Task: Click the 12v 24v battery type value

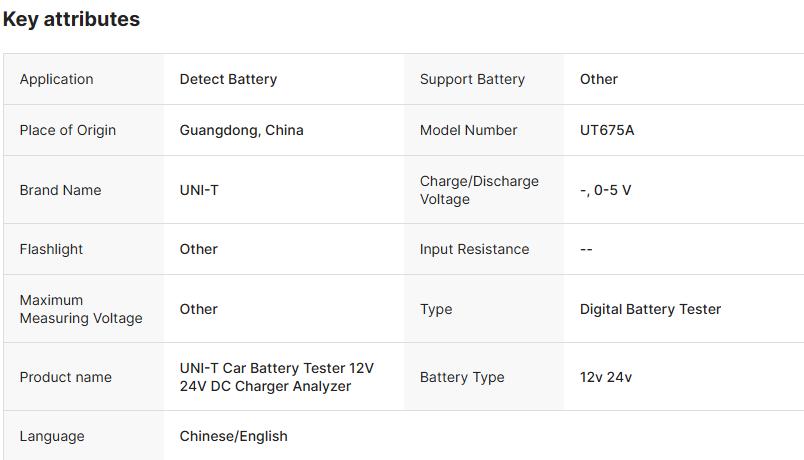Action: tap(606, 377)
